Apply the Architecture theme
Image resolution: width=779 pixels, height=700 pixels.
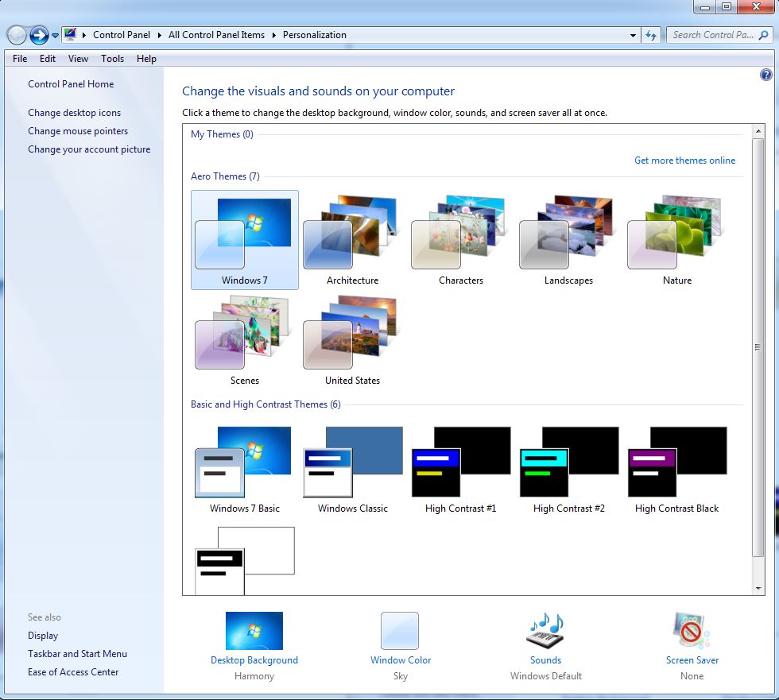tap(352, 240)
